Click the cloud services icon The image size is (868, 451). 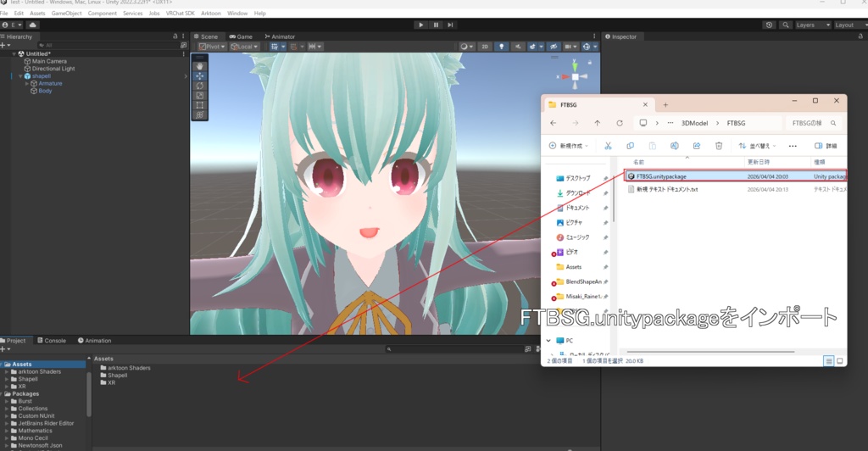[x=33, y=25]
